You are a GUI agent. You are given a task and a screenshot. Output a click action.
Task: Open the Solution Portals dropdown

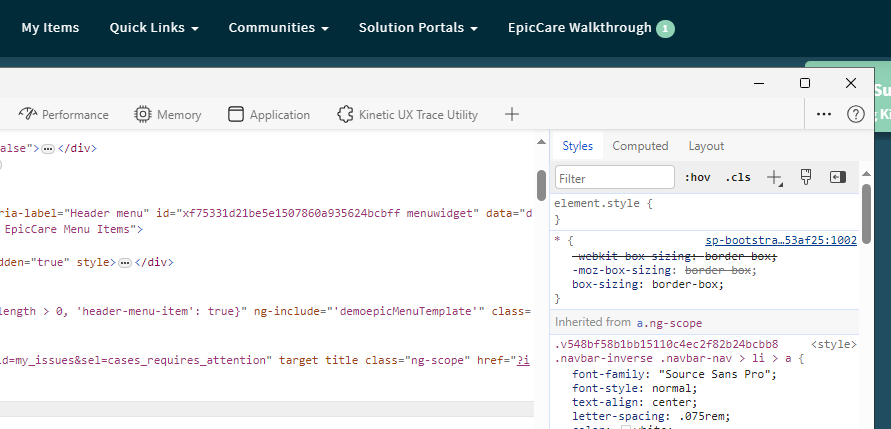(418, 28)
